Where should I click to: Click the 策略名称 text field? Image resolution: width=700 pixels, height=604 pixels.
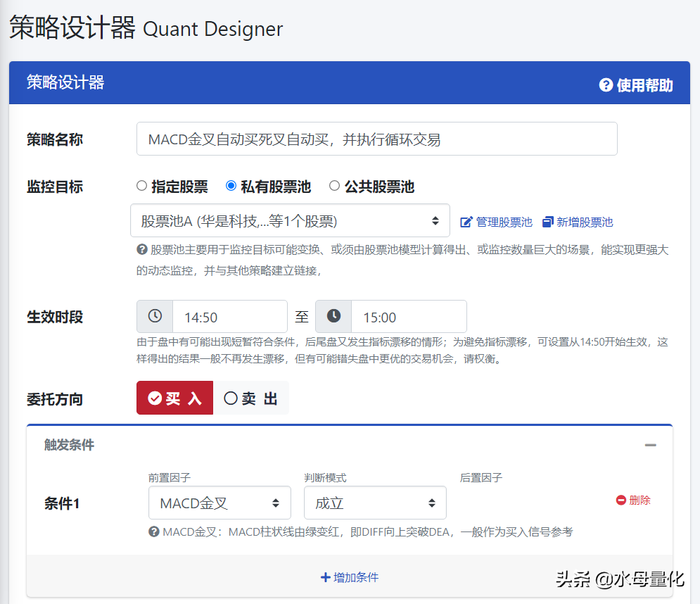tap(376, 139)
